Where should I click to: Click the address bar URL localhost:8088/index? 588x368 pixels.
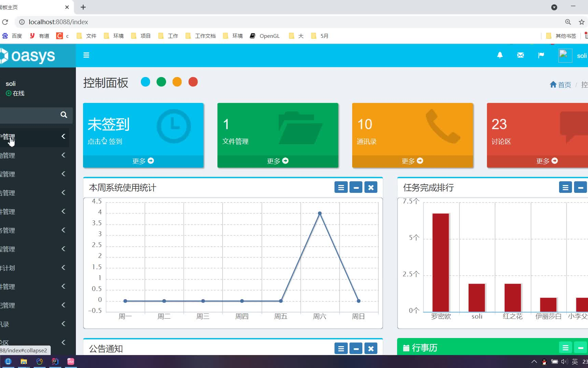pos(58,22)
